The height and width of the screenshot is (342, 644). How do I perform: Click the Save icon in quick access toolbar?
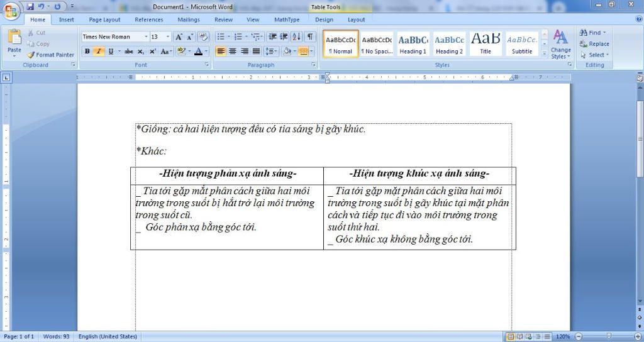coord(30,6)
